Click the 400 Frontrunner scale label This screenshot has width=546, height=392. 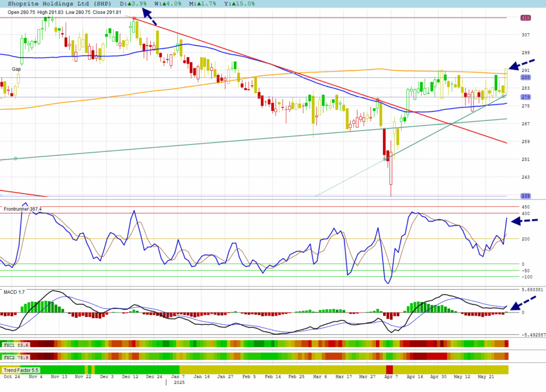click(x=525, y=213)
